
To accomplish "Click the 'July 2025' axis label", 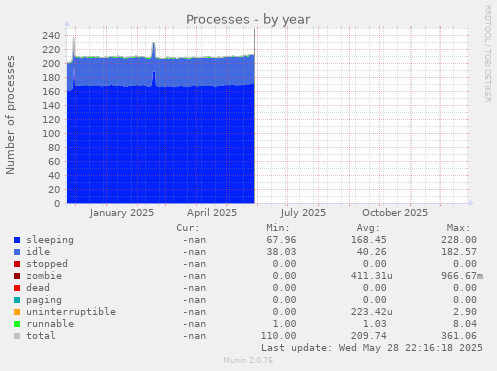I will (303, 213).
